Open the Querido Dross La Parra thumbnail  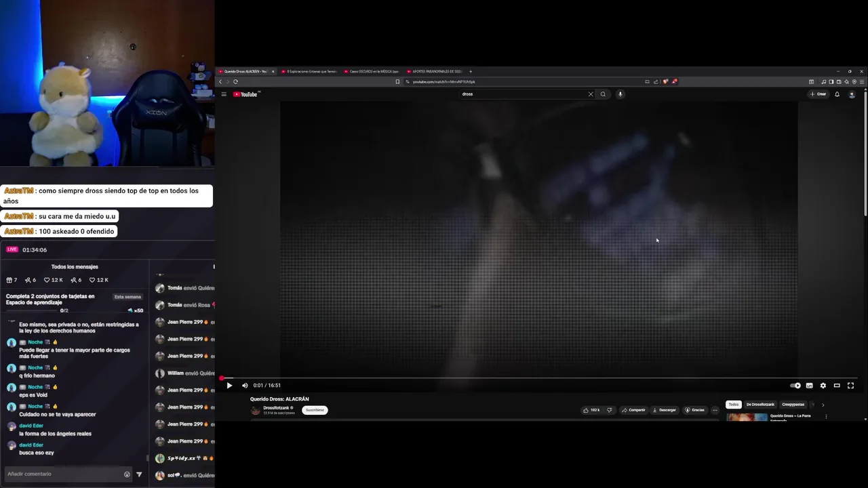tap(747, 417)
